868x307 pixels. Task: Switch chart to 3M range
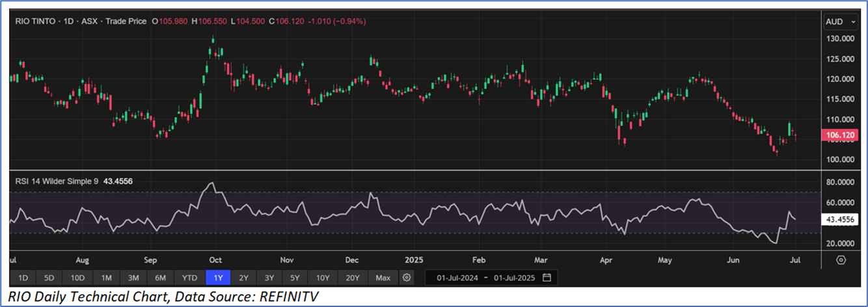tap(133, 278)
